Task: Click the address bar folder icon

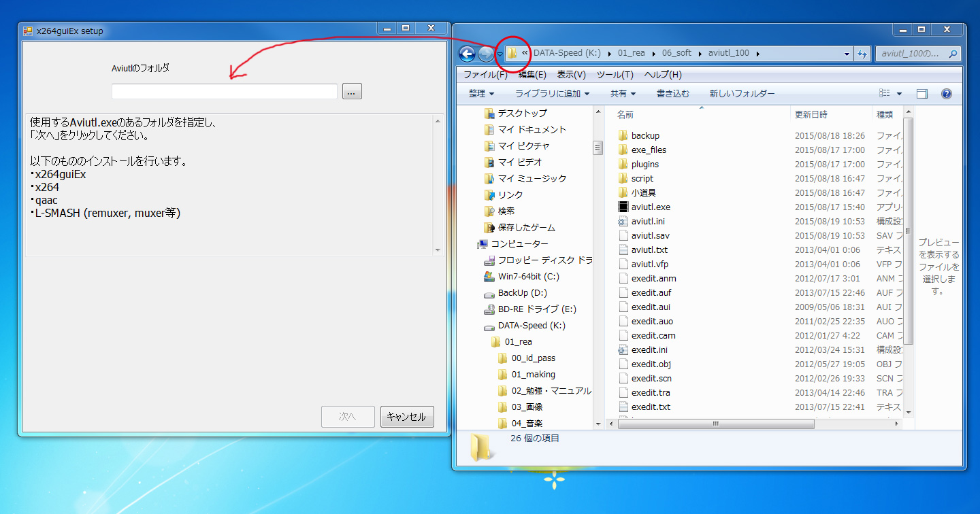Action: tap(512, 54)
